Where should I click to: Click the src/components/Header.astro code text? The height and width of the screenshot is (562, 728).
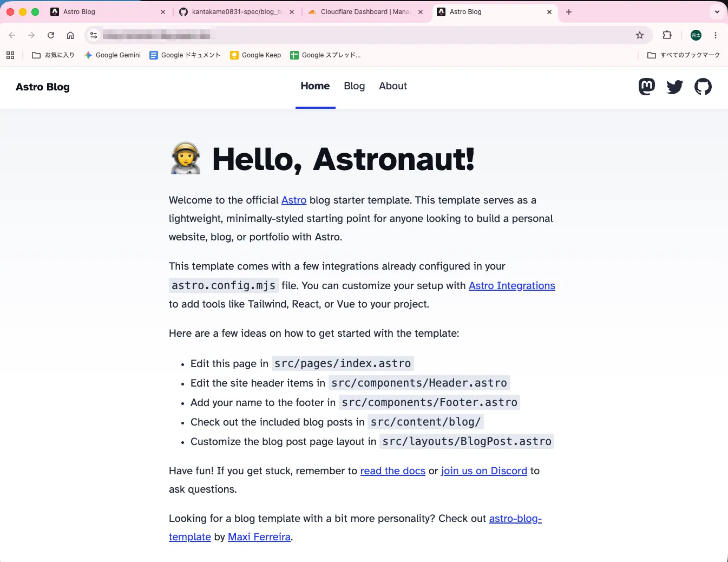point(419,383)
